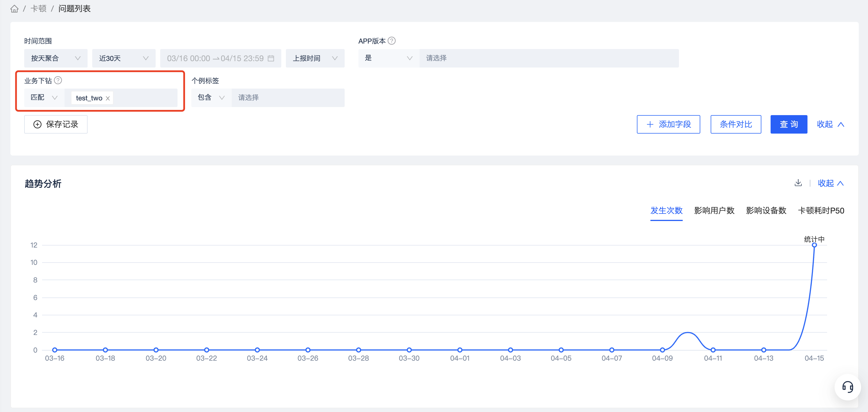
Task: Open 卡顿 breadcrumb link
Action: [38, 9]
